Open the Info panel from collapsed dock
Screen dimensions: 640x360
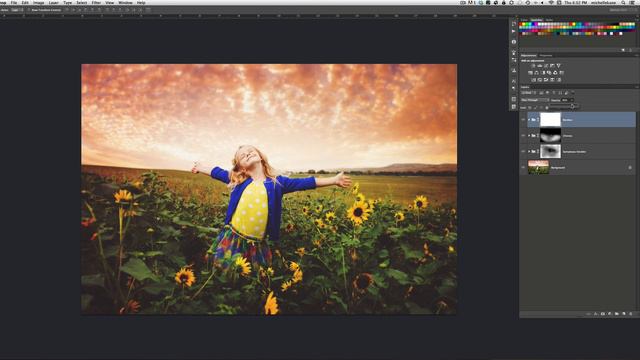(x=514, y=42)
